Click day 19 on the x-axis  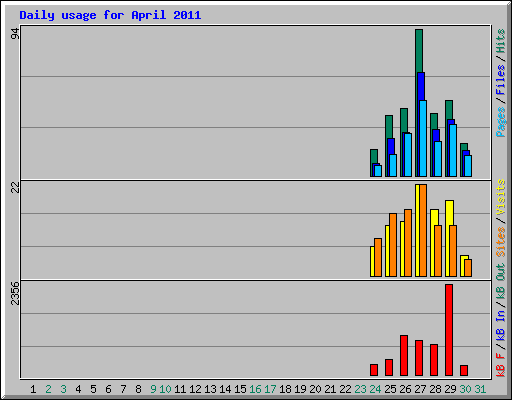300,389
